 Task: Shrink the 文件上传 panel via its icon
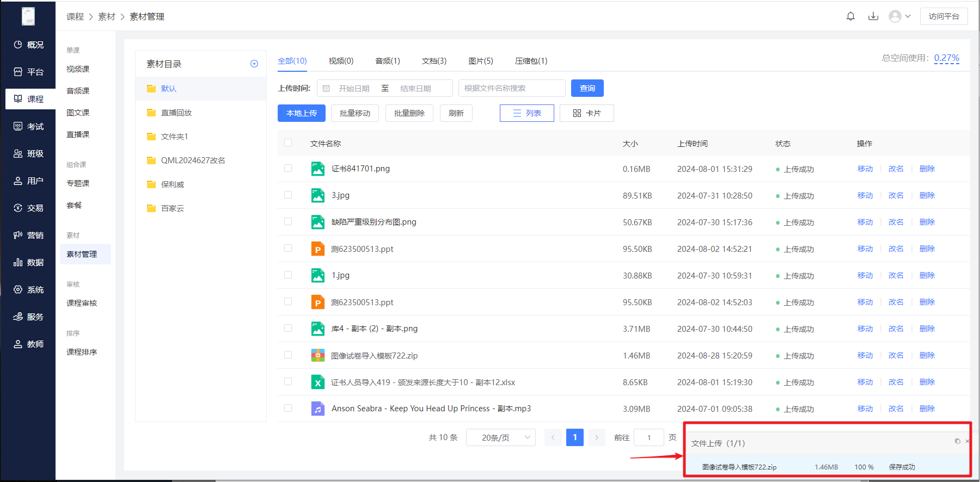[957, 441]
